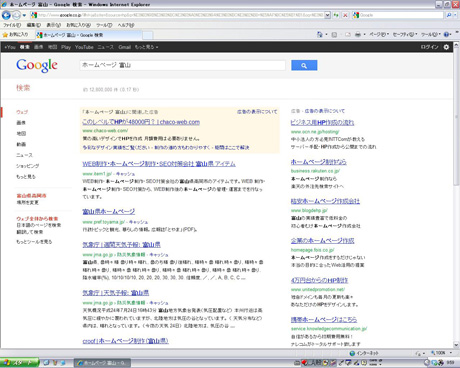Expand もっと見る in the Google black bar
This screenshot has height=368, width=460.
146,47
